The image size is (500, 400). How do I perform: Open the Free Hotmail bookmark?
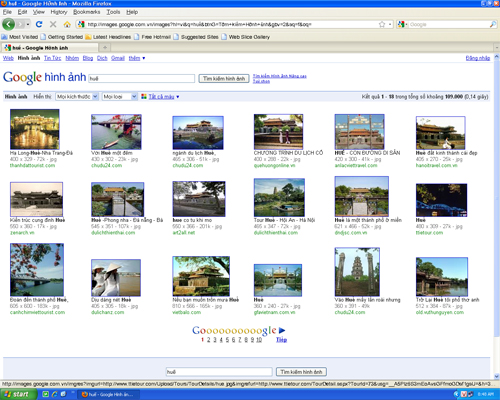153,37
